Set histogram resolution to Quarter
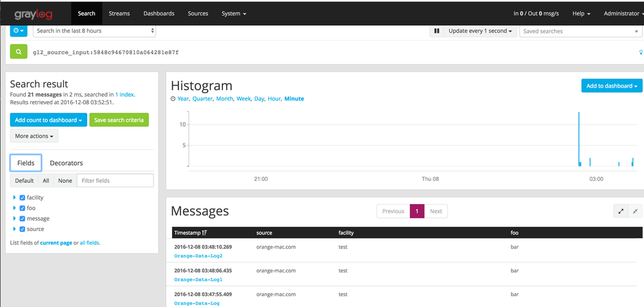Image resolution: width=644 pixels, height=307 pixels. (x=202, y=98)
